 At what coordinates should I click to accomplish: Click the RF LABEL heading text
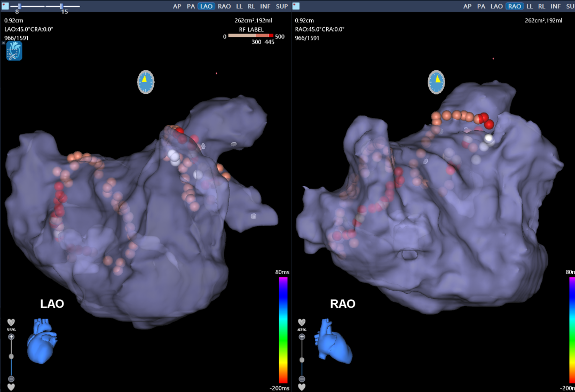coord(251,30)
